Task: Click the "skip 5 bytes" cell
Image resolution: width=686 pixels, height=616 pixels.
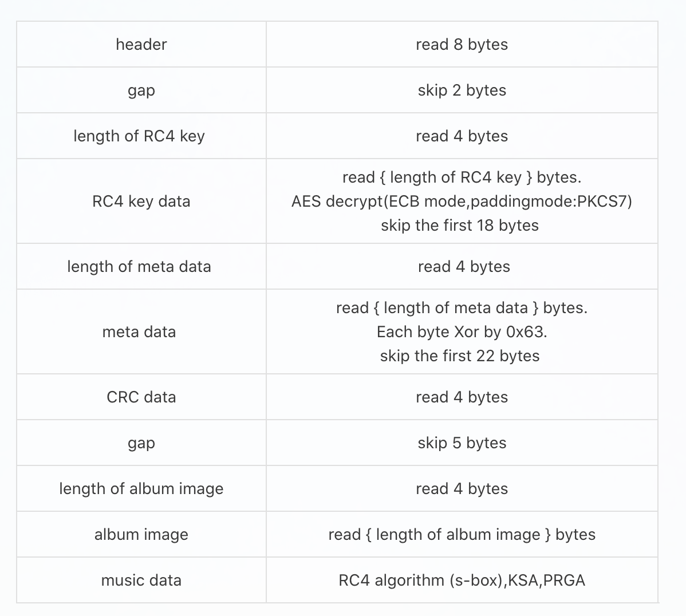Action: point(462,443)
